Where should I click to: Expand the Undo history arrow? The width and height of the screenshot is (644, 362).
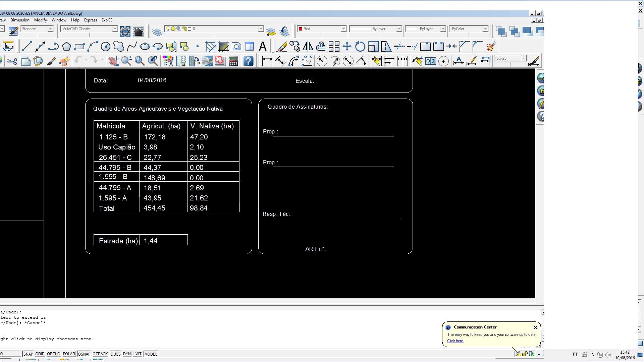(86, 60)
